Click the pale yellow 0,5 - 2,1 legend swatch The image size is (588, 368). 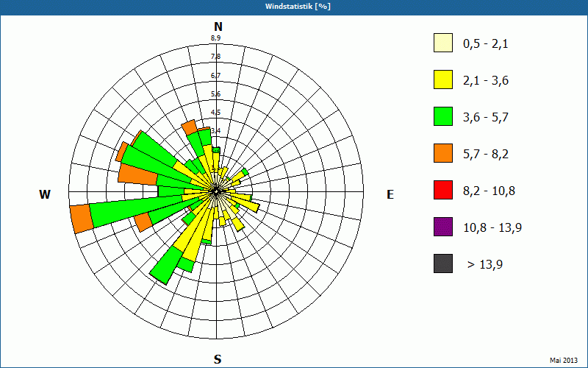[x=443, y=43]
